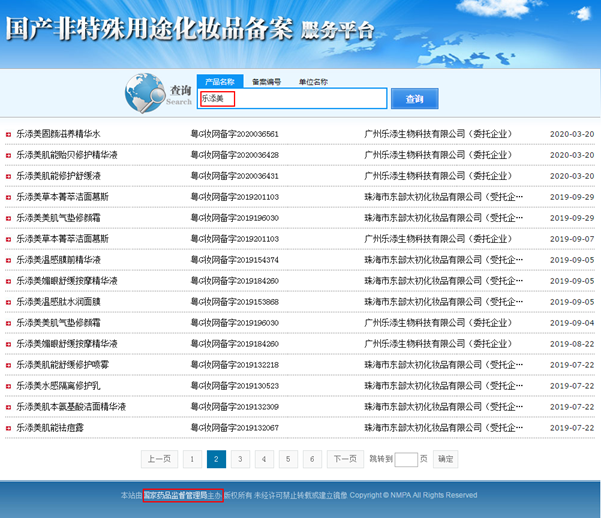Go to results page 4
This screenshot has height=518, width=601.
tap(264, 459)
